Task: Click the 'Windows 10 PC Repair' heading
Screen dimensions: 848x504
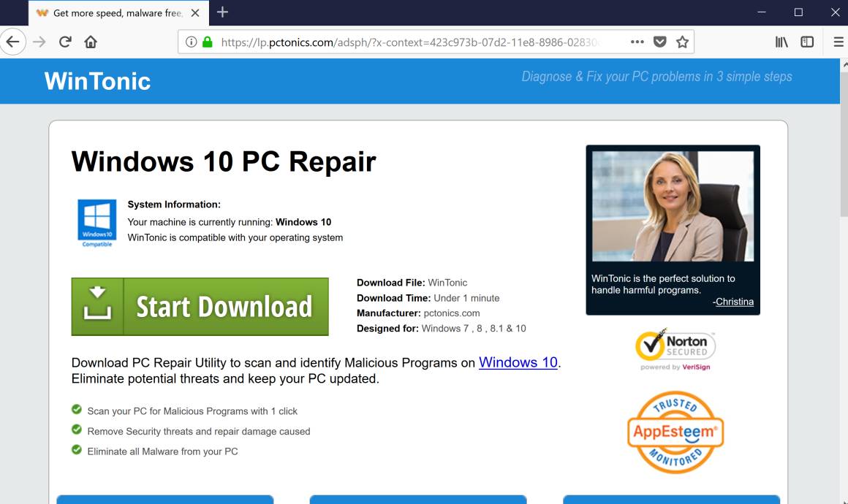Action: (x=224, y=161)
